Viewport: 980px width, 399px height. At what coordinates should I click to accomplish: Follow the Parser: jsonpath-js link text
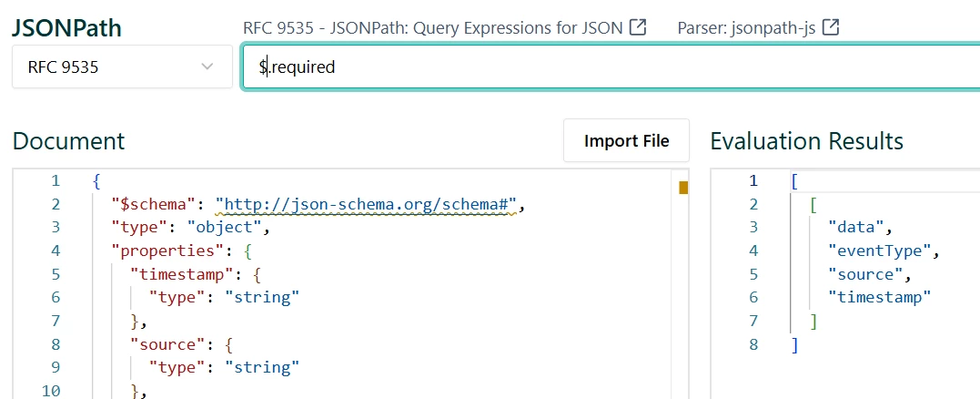point(748,28)
